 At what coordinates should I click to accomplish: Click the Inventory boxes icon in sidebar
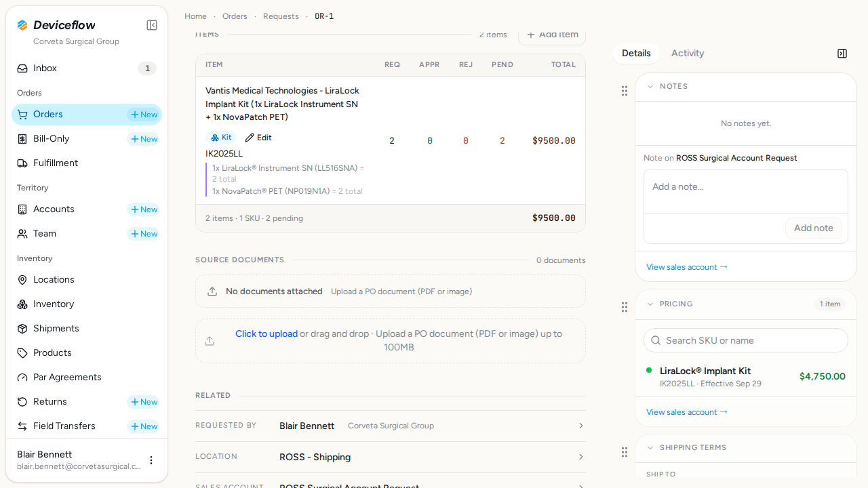[x=22, y=304]
